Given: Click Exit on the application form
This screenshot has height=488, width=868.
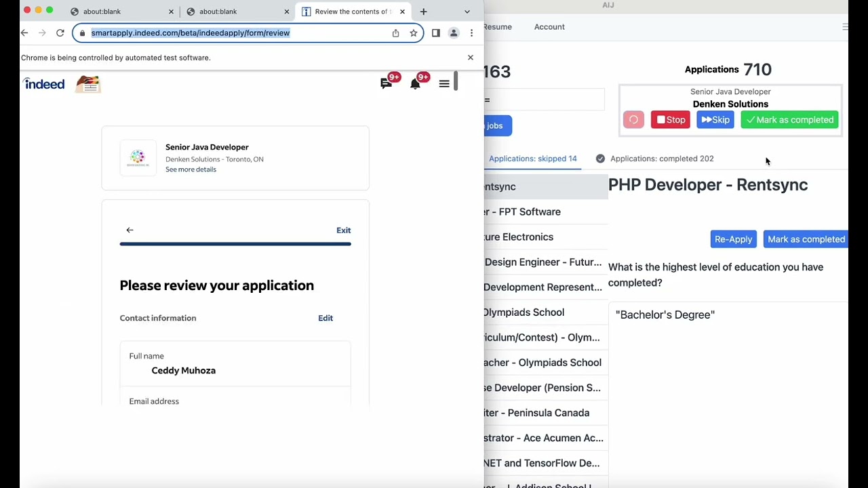Looking at the screenshot, I should click(x=344, y=230).
